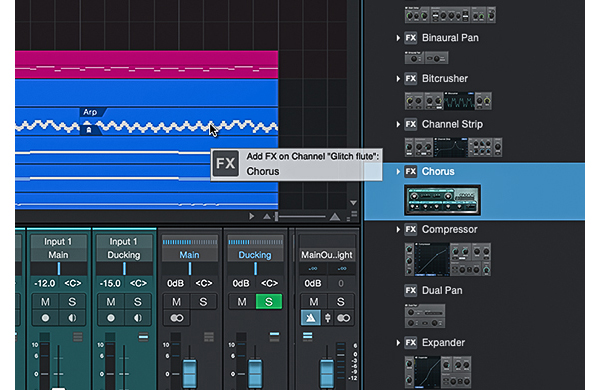The height and width of the screenshot is (390, 600).
Task: Click the arrangement play arrow by zoom bar
Action: tap(251, 217)
